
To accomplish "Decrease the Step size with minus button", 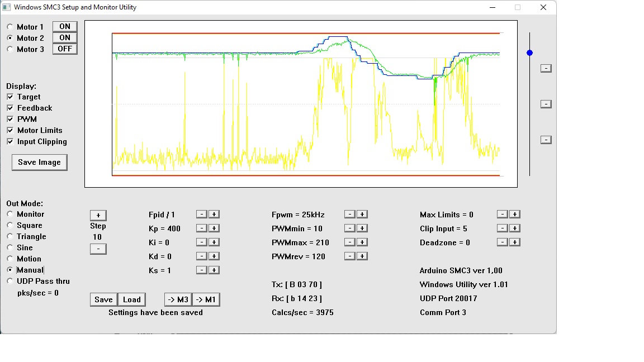I will pos(98,249).
